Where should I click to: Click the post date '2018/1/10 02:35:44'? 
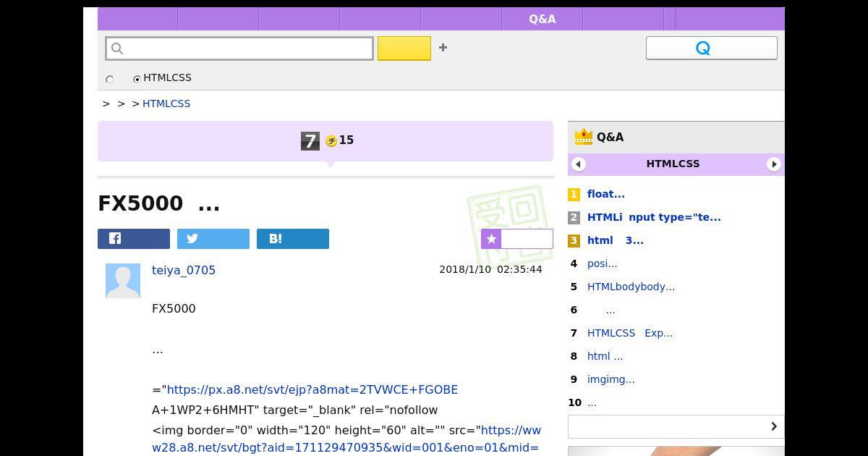tap(490, 269)
